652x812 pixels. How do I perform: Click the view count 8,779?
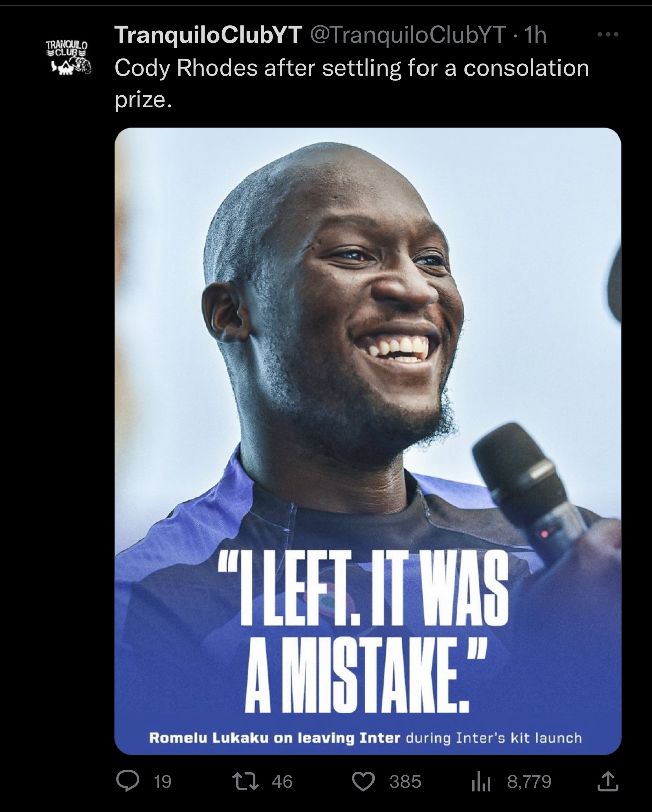pos(530,782)
